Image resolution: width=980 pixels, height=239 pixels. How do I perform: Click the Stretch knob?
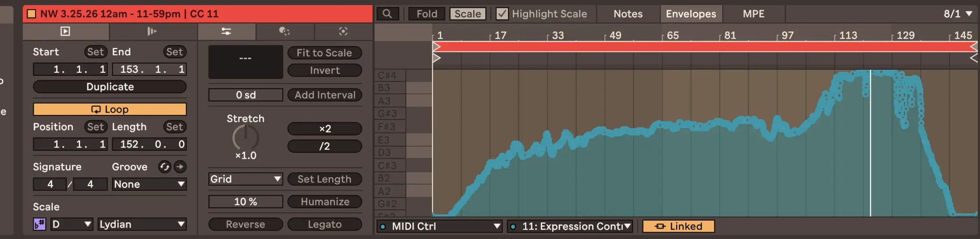click(245, 138)
